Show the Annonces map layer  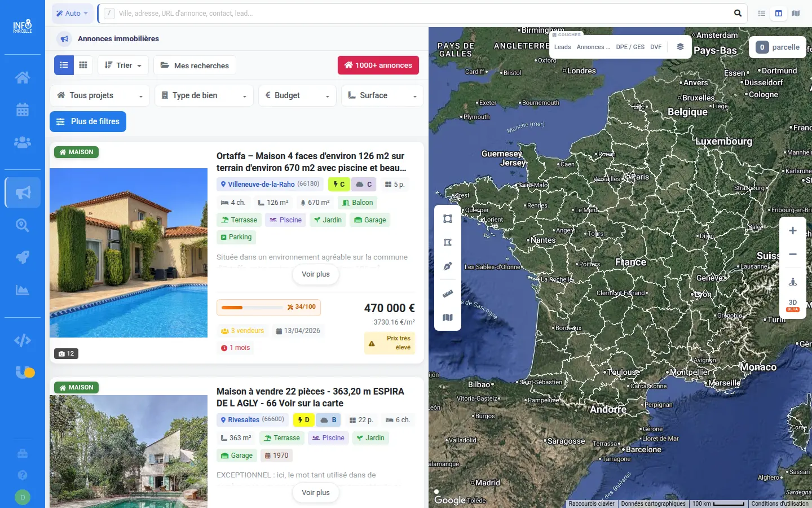593,47
